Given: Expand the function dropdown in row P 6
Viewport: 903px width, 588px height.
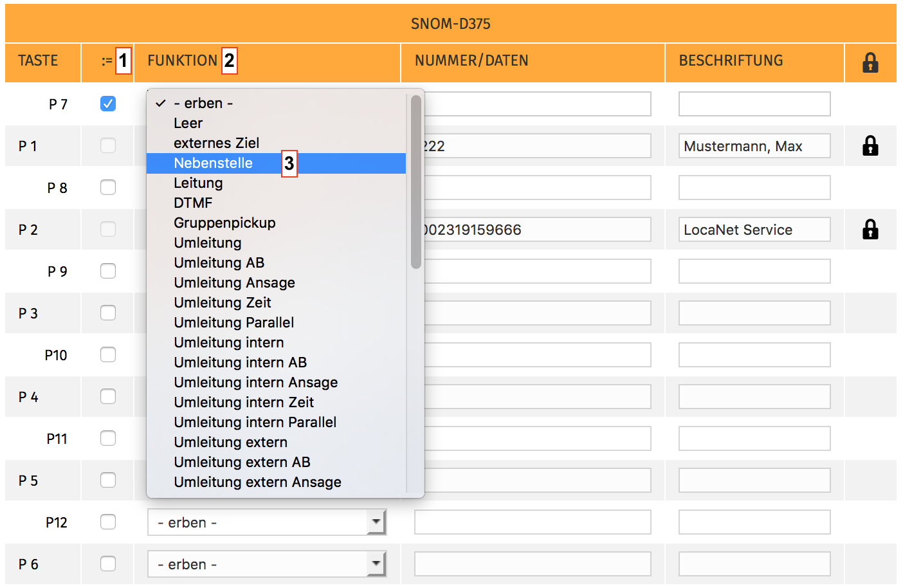Looking at the screenshot, I should (x=266, y=564).
